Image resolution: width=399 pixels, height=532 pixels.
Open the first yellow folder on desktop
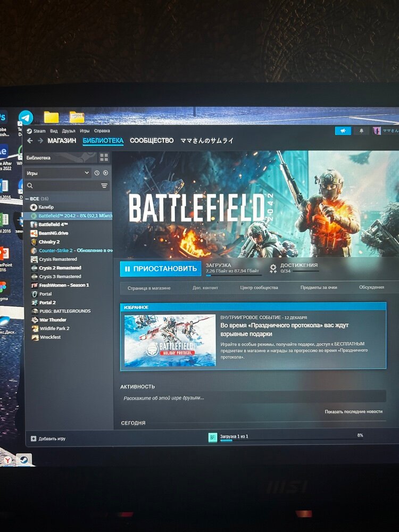(51, 117)
